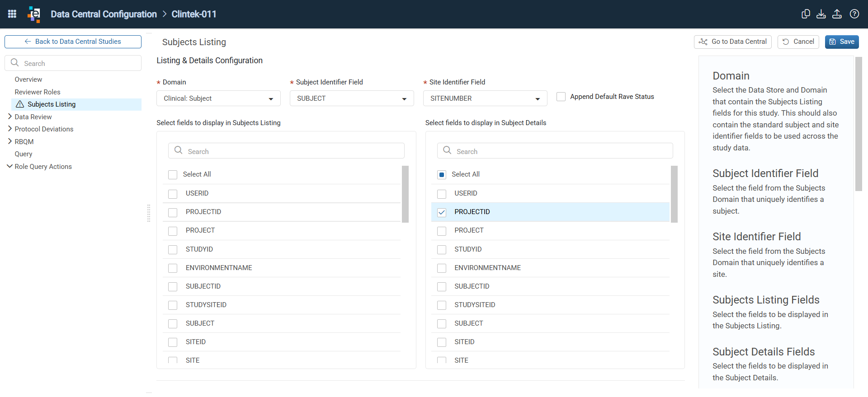
Task: Toggle Select All in Subject Details fields
Action: coord(442,175)
